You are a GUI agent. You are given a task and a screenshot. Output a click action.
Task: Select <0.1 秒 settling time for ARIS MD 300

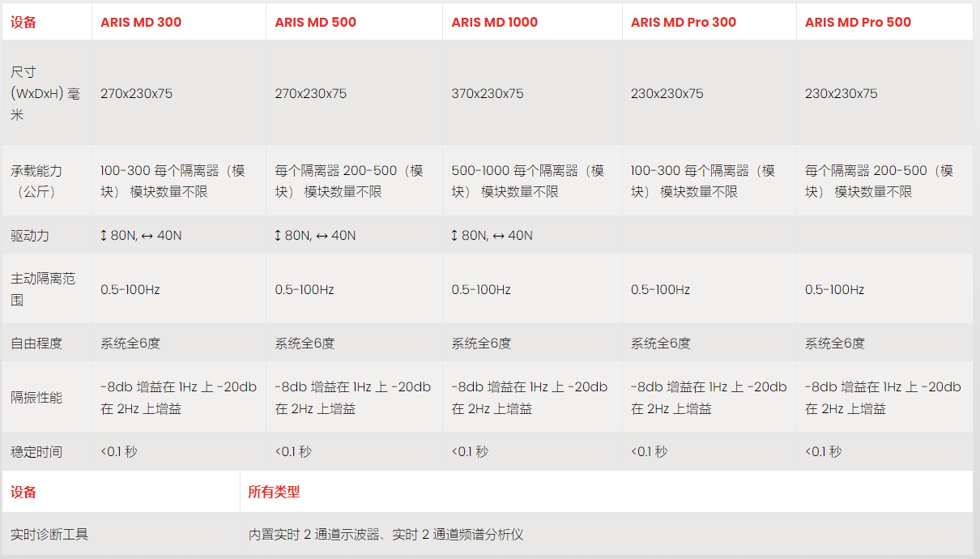coord(119,451)
